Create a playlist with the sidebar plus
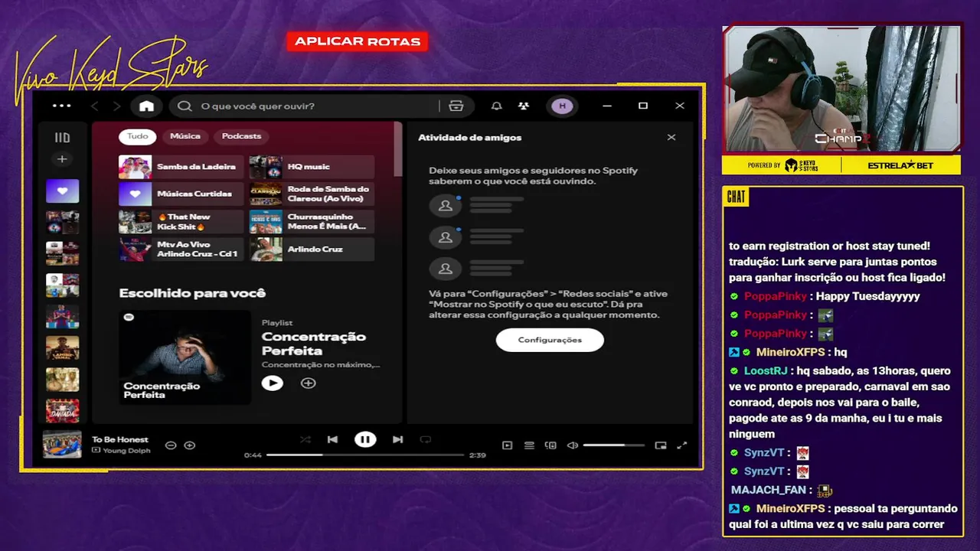Screen dimensions: 980x551 [62, 159]
